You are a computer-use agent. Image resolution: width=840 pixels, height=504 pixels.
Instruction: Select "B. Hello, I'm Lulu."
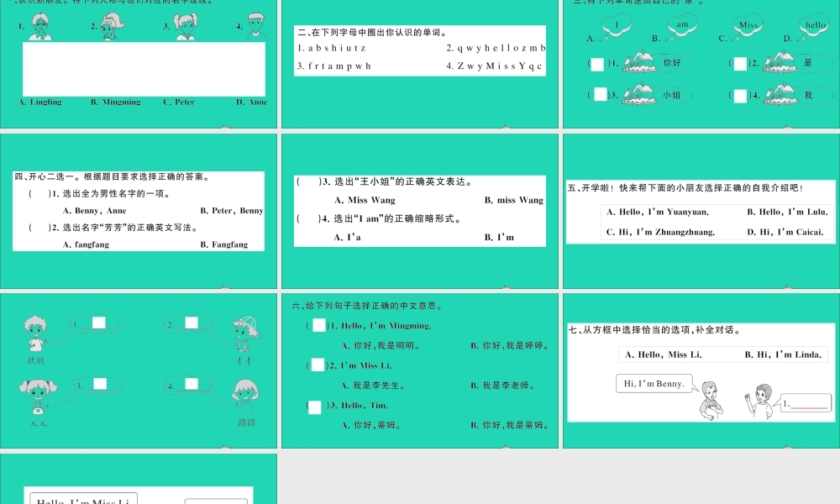(x=788, y=212)
